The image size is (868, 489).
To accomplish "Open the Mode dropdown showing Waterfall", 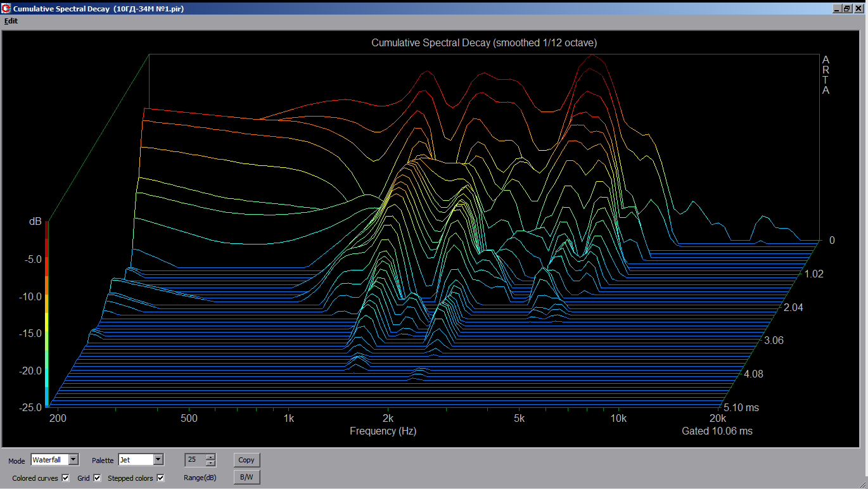I will coord(73,460).
